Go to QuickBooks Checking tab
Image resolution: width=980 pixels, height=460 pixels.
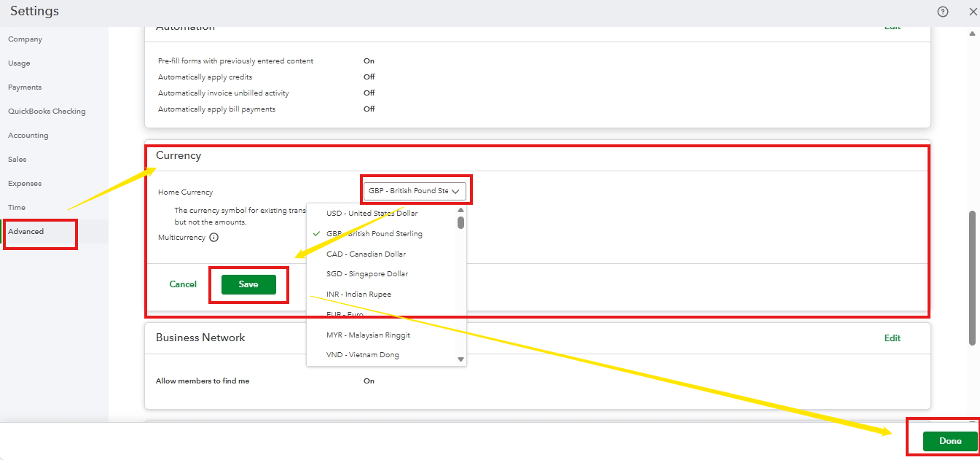(x=47, y=112)
